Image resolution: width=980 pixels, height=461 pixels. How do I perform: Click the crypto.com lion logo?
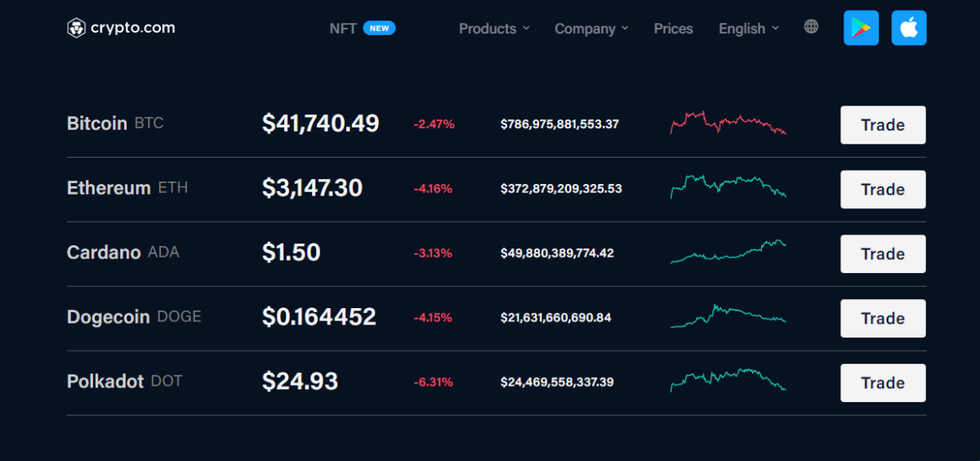click(x=77, y=29)
